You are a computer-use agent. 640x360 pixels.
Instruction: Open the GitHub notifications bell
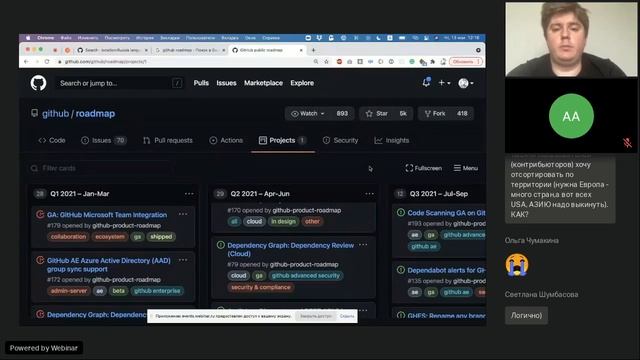click(x=426, y=82)
